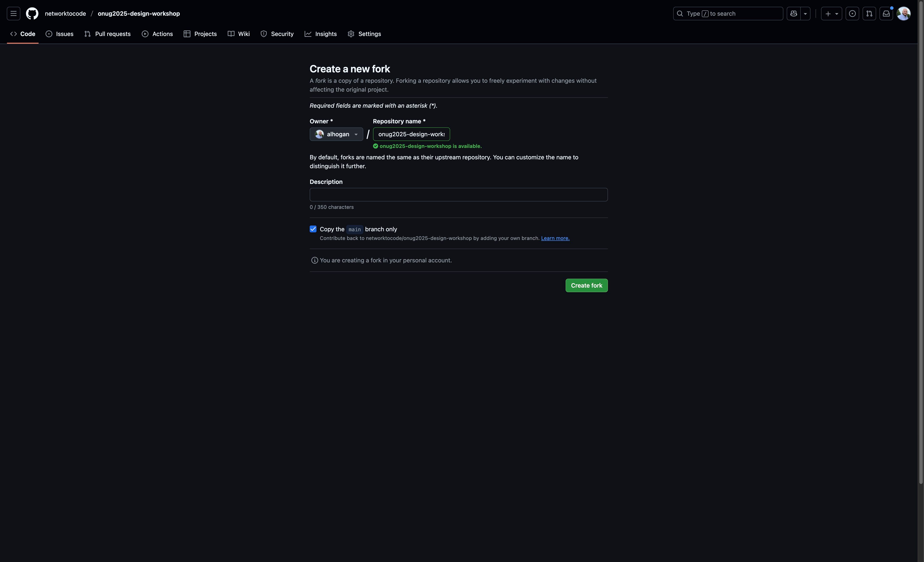Image resolution: width=924 pixels, height=562 pixels.
Task: Open the issues icon in header
Action: click(852, 14)
